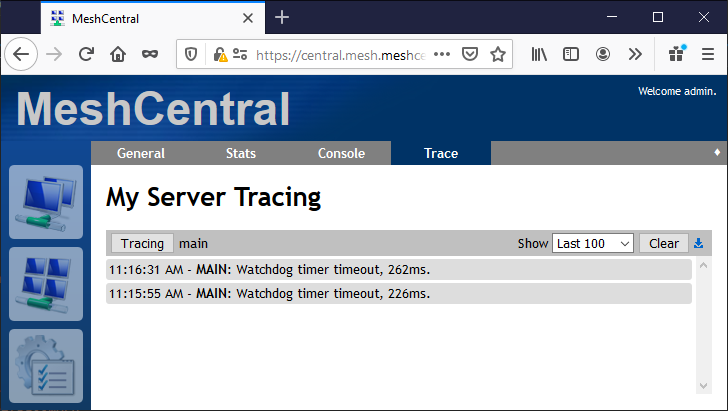Close the MeshCentral browser tab
Screen dimensions: 728x411
pyautogui.click(x=248, y=18)
